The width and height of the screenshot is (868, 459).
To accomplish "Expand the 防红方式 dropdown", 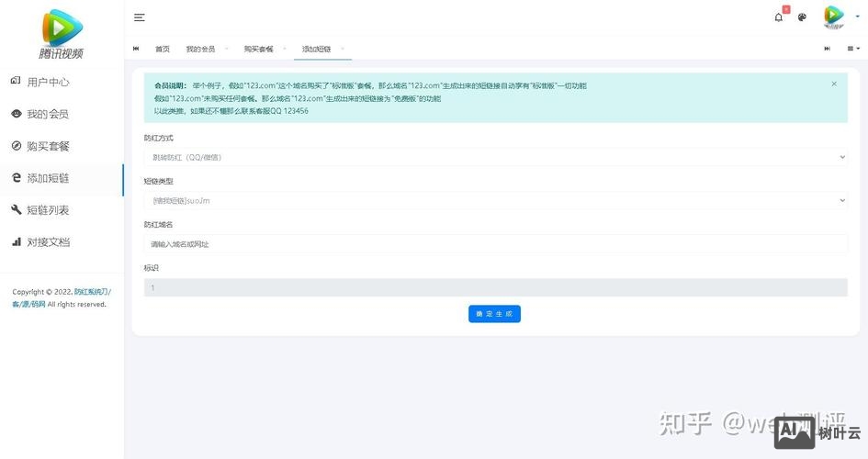I will tap(495, 157).
